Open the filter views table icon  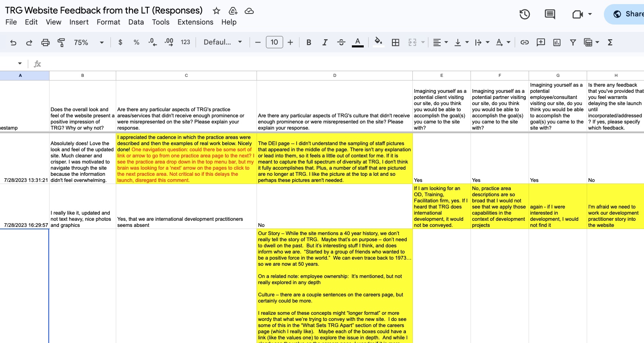click(588, 42)
